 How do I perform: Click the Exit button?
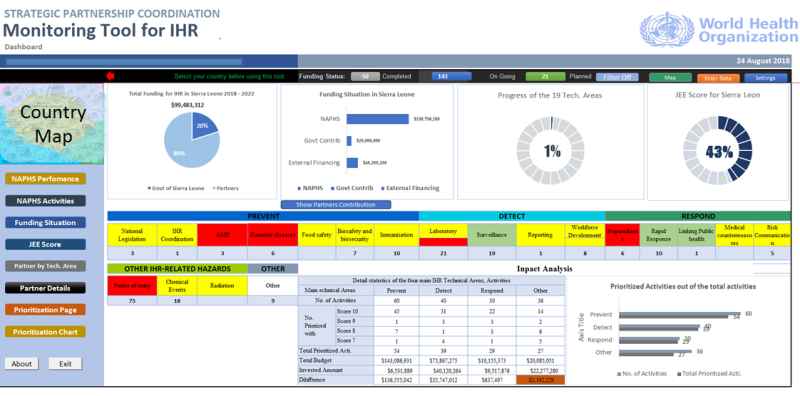65,364
